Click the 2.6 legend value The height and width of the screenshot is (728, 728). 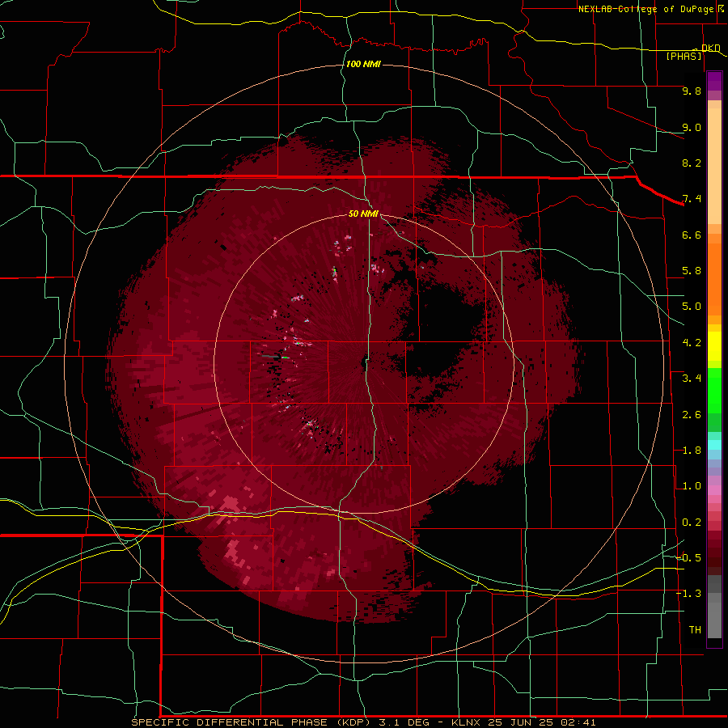click(x=692, y=415)
